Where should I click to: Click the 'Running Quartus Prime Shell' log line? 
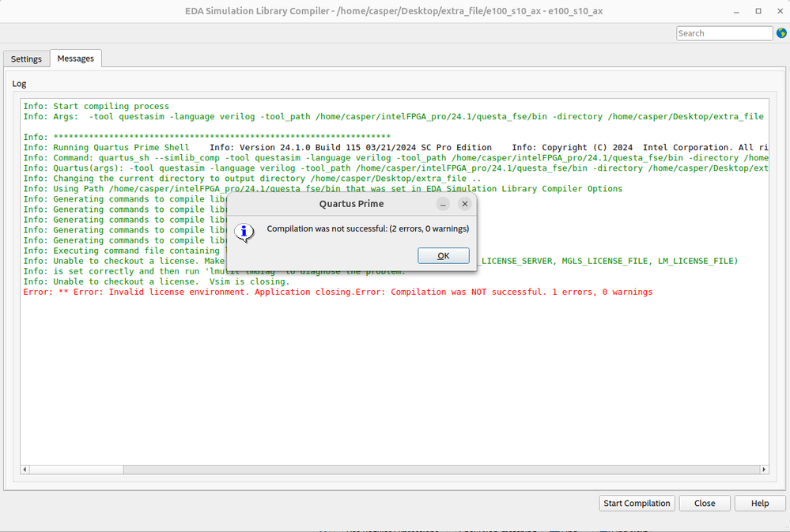pos(395,148)
